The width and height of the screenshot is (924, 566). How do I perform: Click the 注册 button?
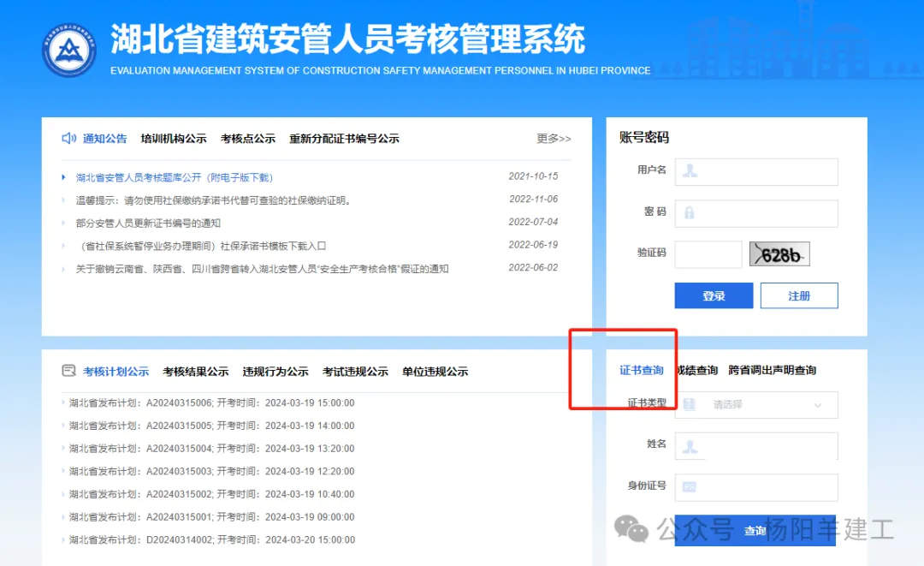(799, 295)
